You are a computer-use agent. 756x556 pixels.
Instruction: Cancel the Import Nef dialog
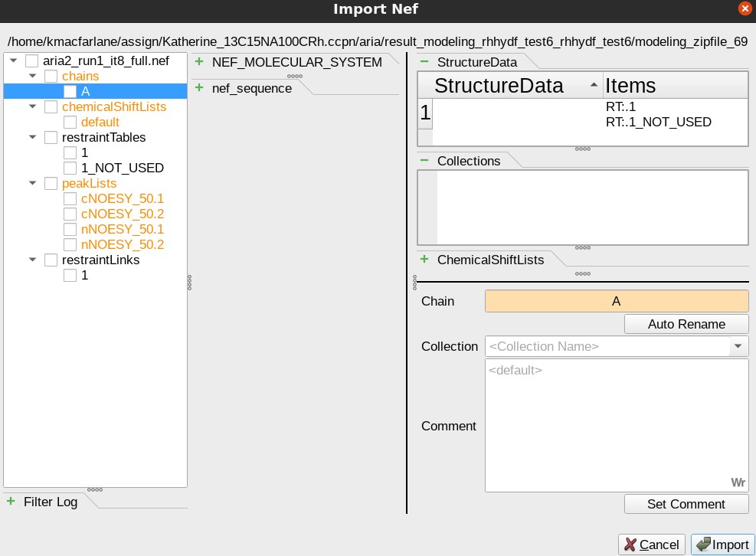click(651, 545)
